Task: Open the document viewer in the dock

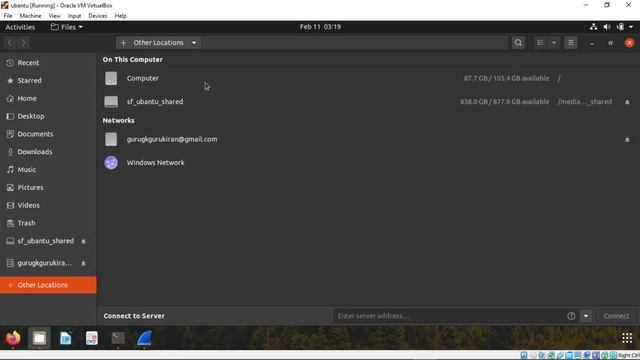Action: point(91,338)
